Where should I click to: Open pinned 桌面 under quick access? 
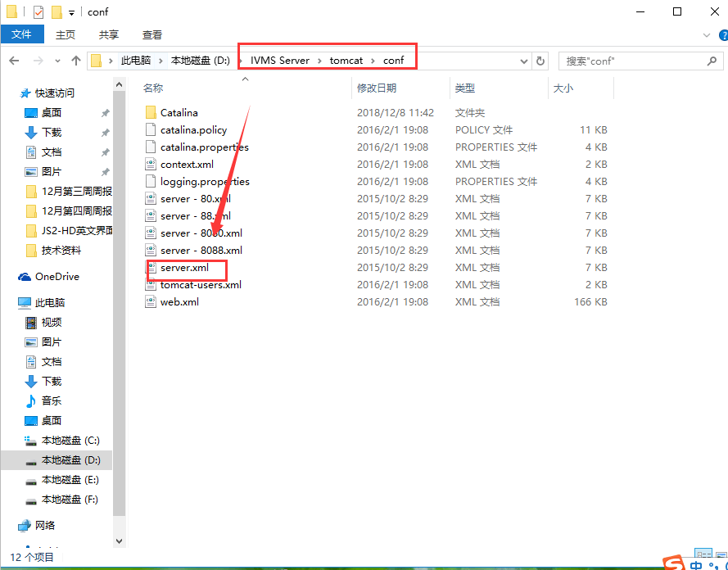click(52, 113)
